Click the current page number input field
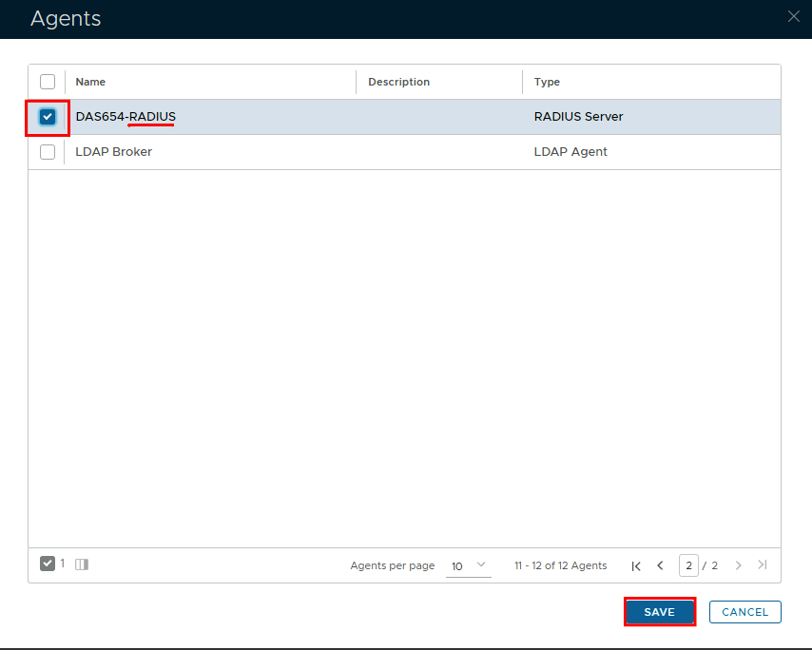 (688, 565)
